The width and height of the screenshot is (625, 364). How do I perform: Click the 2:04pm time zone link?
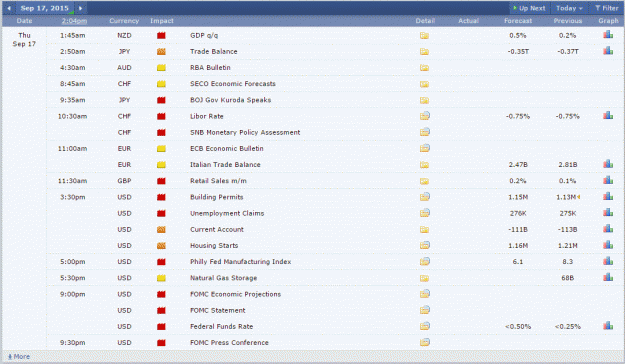click(x=74, y=21)
